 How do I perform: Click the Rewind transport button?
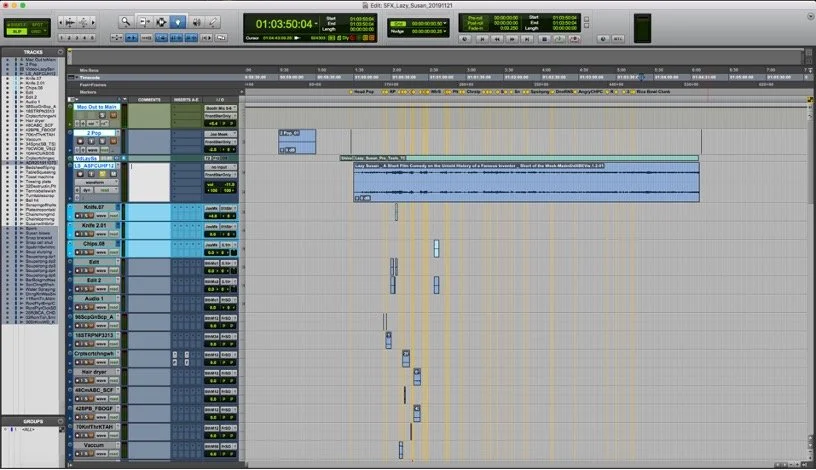[x=497, y=39]
